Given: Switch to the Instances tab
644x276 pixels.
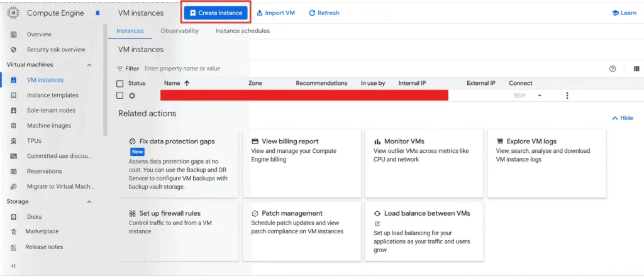Looking at the screenshot, I should (x=130, y=31).
